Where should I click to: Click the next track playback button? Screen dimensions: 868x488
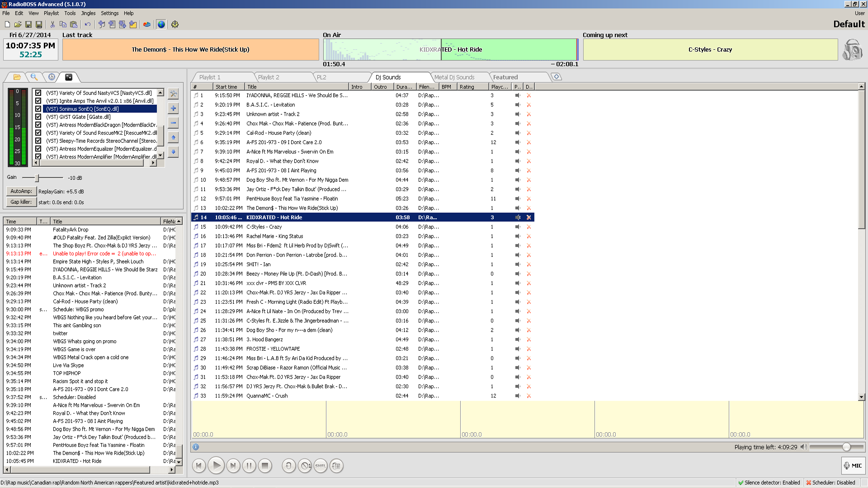[233, 466]
